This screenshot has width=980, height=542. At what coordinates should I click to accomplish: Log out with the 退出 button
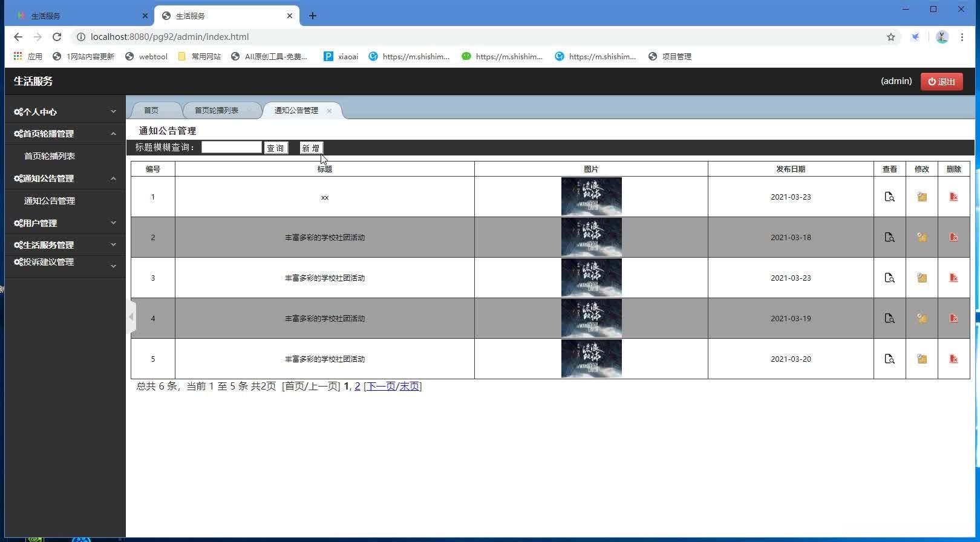(942, 82)
